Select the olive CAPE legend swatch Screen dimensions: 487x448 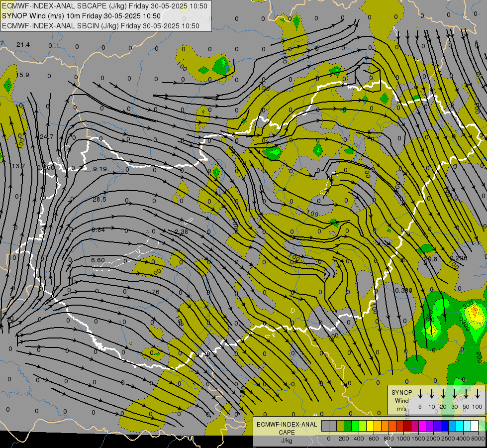pos(340,426)
